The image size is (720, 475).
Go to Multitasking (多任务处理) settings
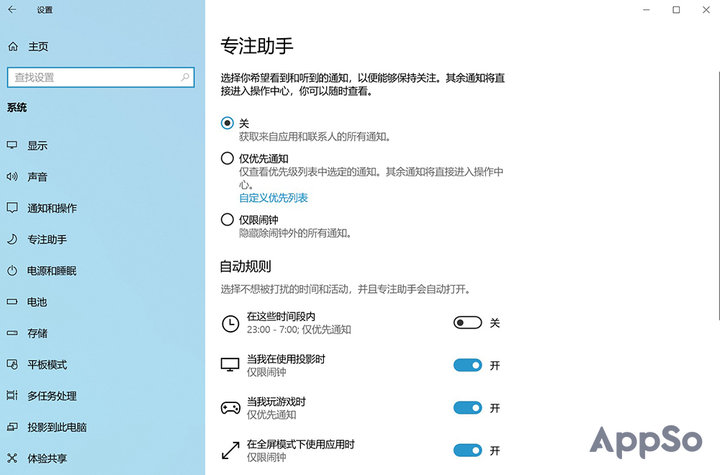pyautogui.click(x=52, y=396)
